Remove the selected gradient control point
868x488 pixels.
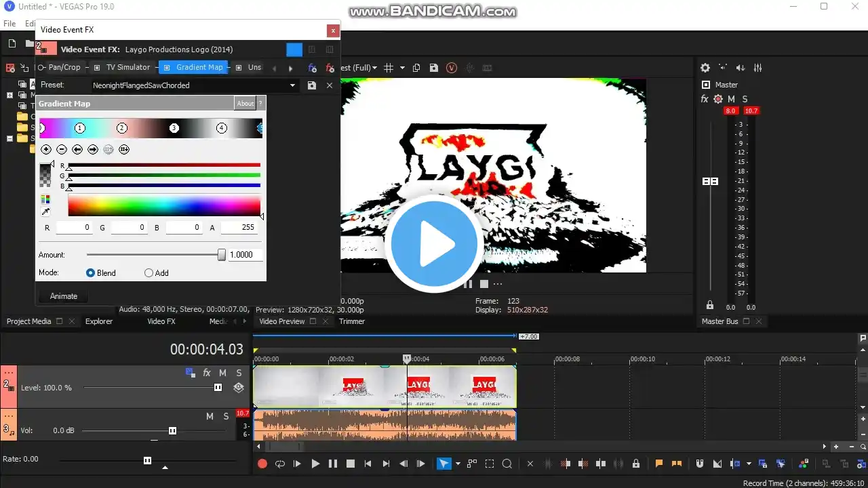pyautogui.click(x=62, y=149)
